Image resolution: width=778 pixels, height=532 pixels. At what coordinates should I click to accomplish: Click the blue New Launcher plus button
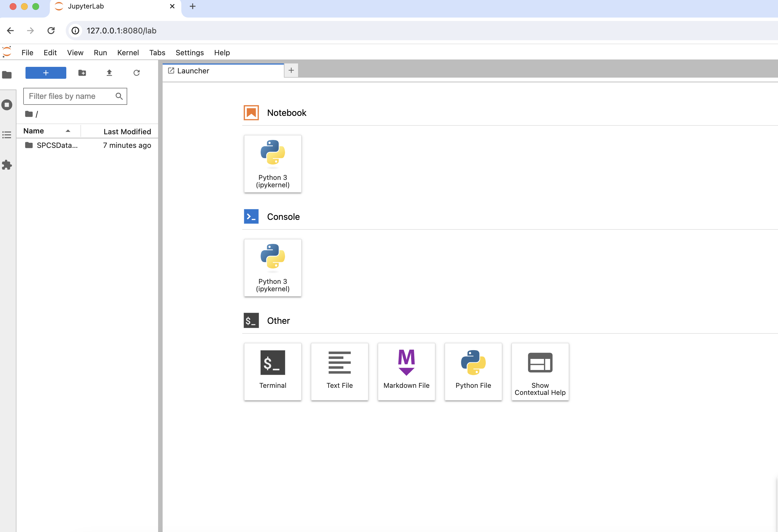[46, 73]
